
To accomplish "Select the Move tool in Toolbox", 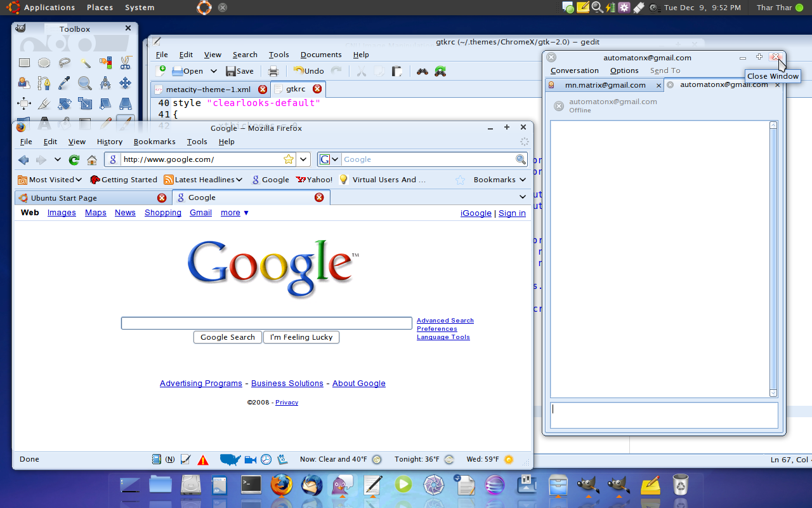I will [125, 83].
